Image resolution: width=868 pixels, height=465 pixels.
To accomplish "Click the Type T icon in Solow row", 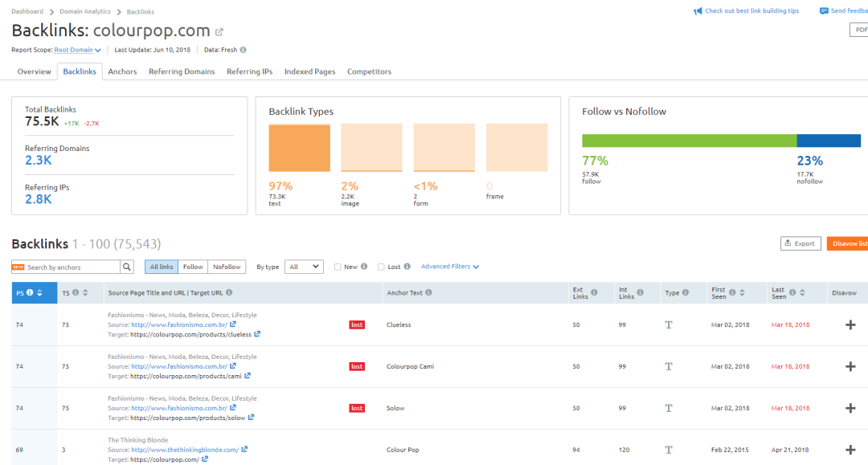I will 669,408.
